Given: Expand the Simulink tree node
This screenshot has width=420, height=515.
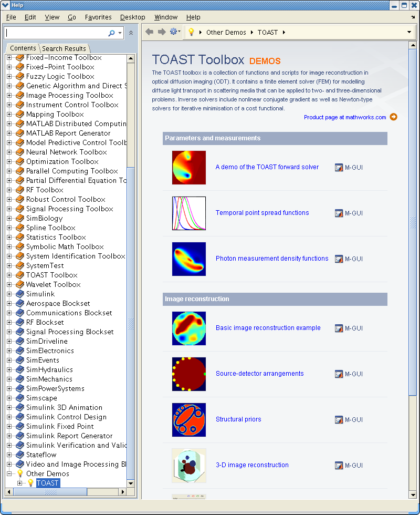Looking at the screenshot, I should point(9,294).
